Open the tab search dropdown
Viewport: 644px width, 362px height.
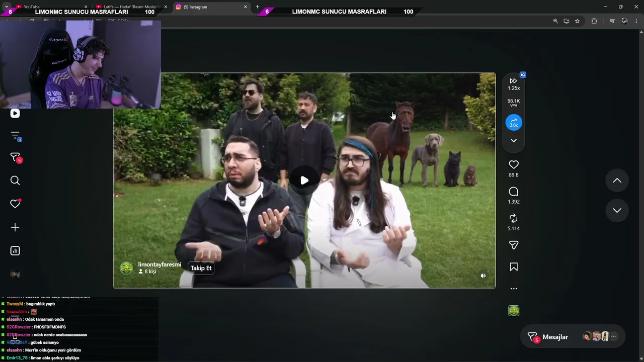tap(7, 7)
